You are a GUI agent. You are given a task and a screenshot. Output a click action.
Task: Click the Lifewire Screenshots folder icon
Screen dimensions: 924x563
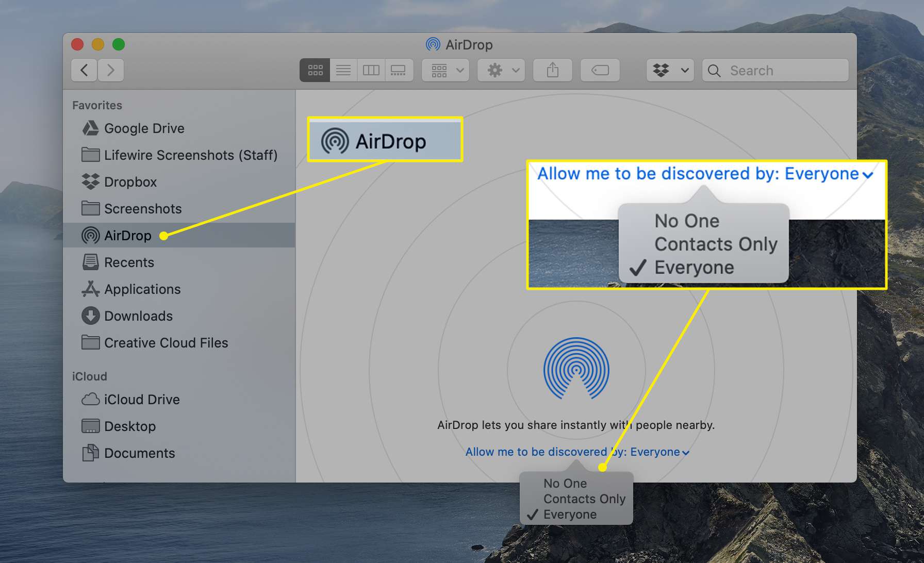(x=91, y=155)
